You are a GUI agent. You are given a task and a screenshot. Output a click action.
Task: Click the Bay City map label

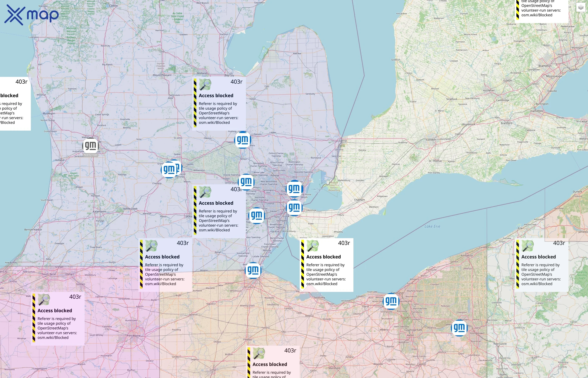229,75
